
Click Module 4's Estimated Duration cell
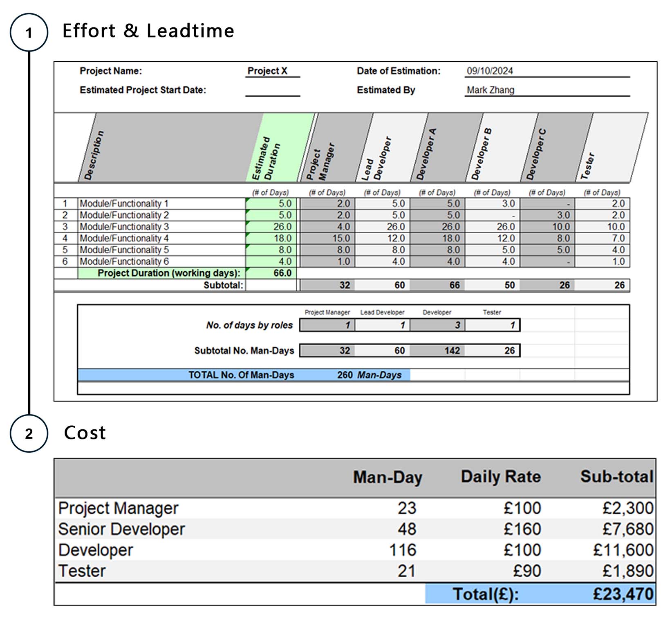271,238
